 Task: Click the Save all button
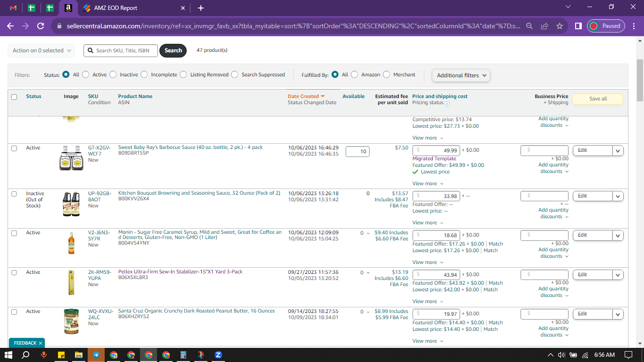[x=598, y=99]
